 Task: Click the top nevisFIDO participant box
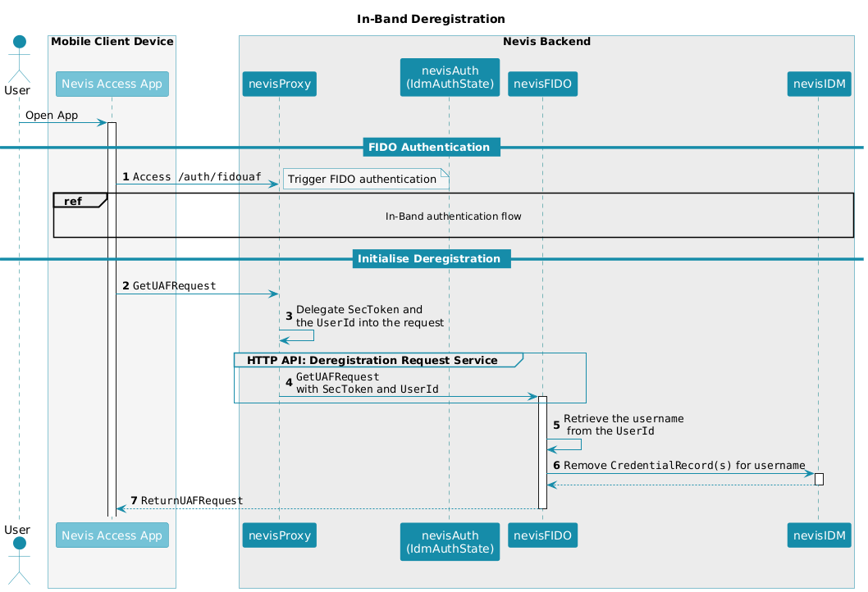coord(542,84)
